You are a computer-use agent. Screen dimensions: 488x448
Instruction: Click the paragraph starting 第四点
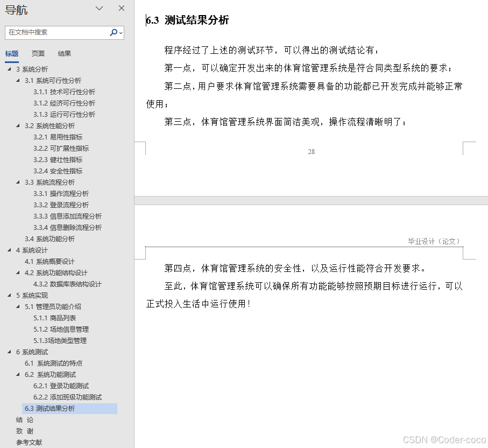tap(295, 268)
